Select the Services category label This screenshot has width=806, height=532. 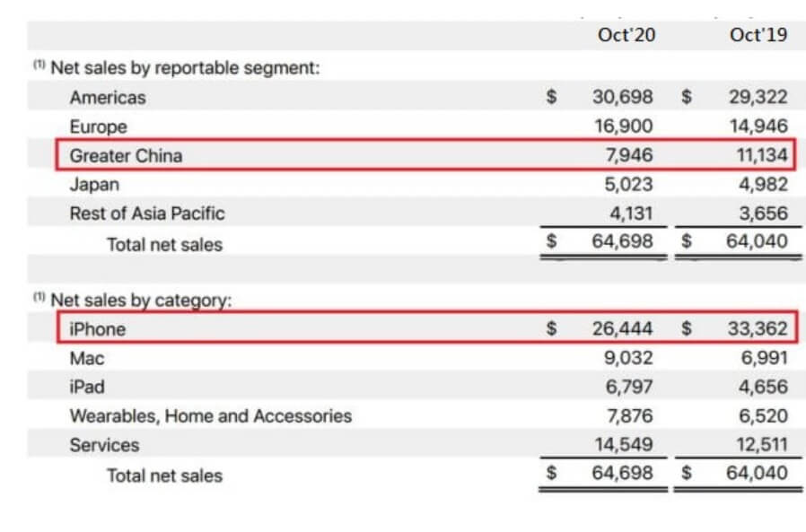pyautogui.click(x=104, y=445)
